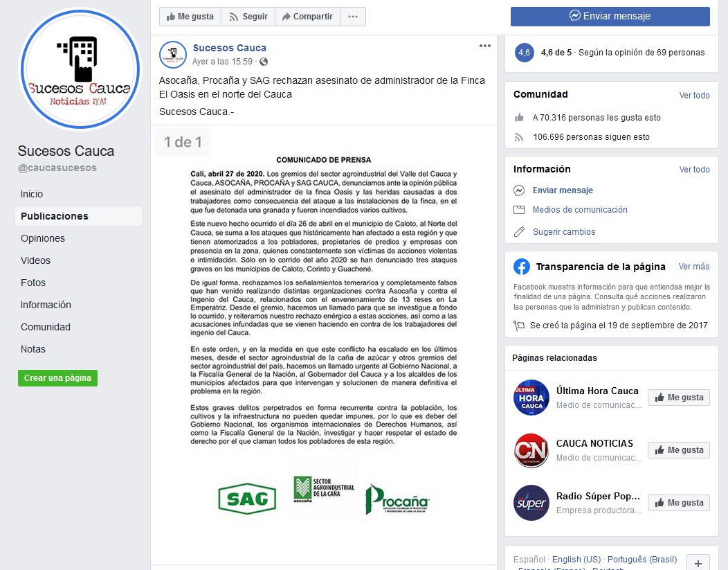
Task: Open the Radio Súper Pop... page link
Action: click(x=598, y=496)
